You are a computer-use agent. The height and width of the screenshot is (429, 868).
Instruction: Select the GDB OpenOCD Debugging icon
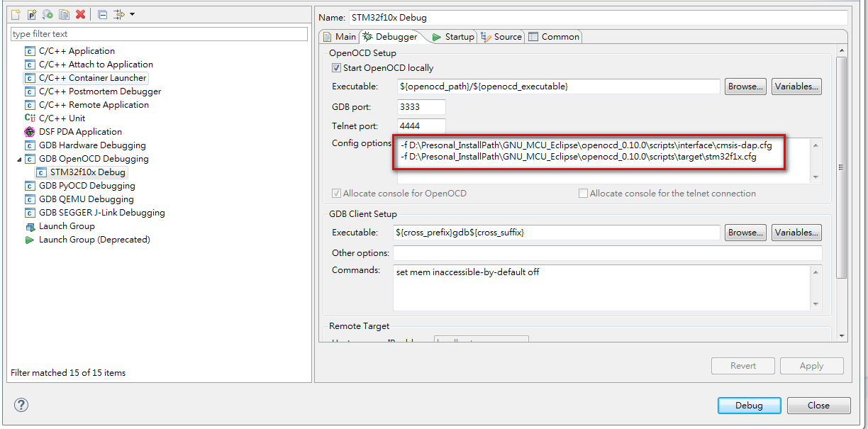tap(30, 159)
